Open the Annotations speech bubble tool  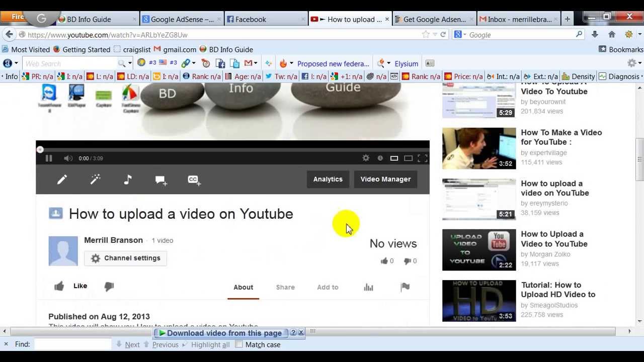[x=161, y=180]
